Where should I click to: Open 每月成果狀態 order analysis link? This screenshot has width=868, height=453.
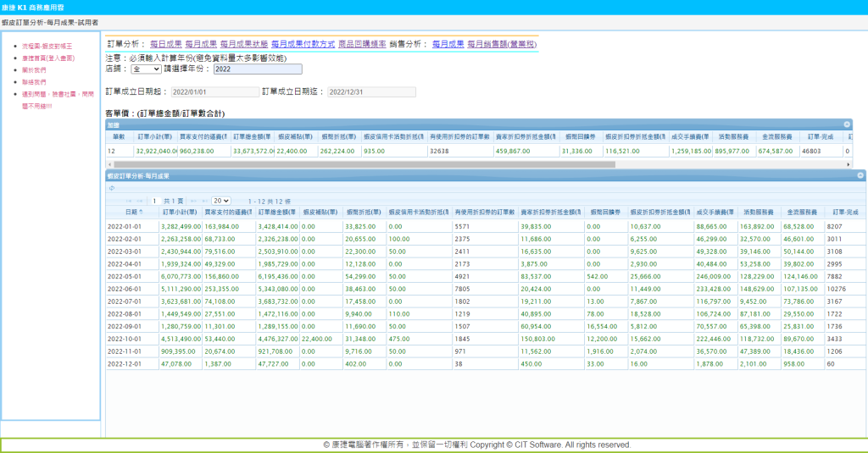pyautogui.click(x=243, y=43)
